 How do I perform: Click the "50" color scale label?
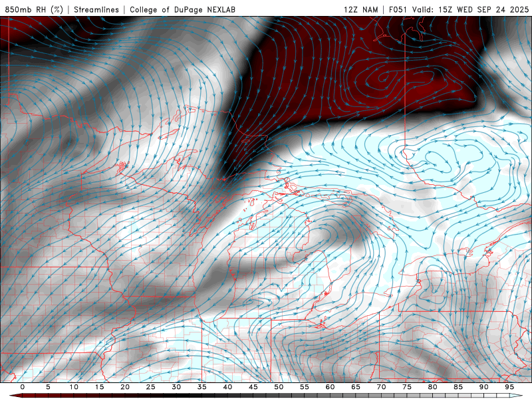pyautogui.click(x=279, y=387)
